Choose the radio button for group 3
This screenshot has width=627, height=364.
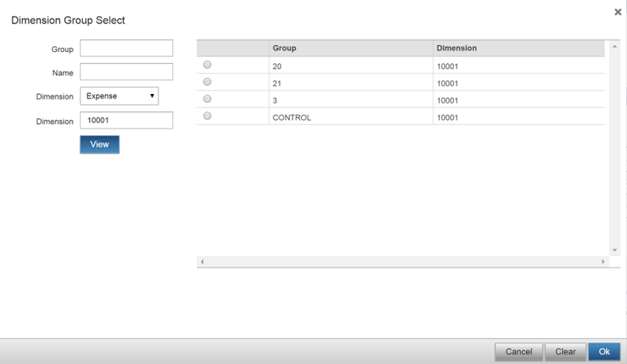pos(208,99)
